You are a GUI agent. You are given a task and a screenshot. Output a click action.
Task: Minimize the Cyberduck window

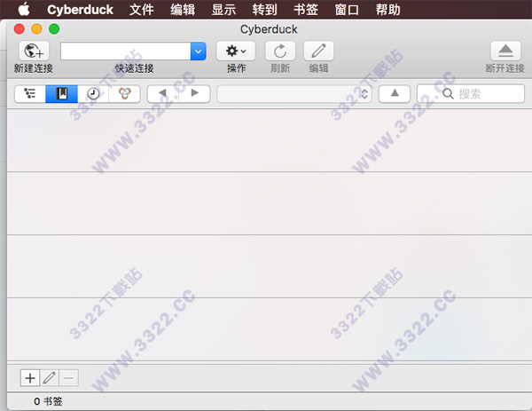click(36, 29)
